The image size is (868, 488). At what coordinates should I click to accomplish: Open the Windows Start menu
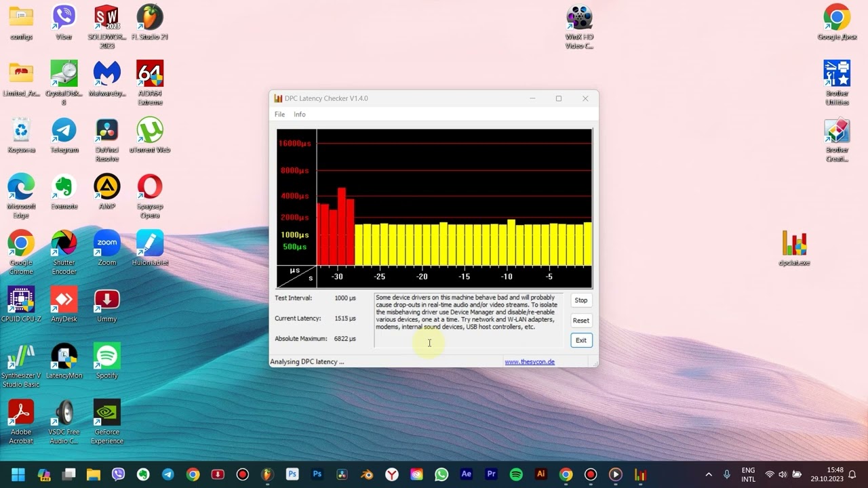(18, 474)
